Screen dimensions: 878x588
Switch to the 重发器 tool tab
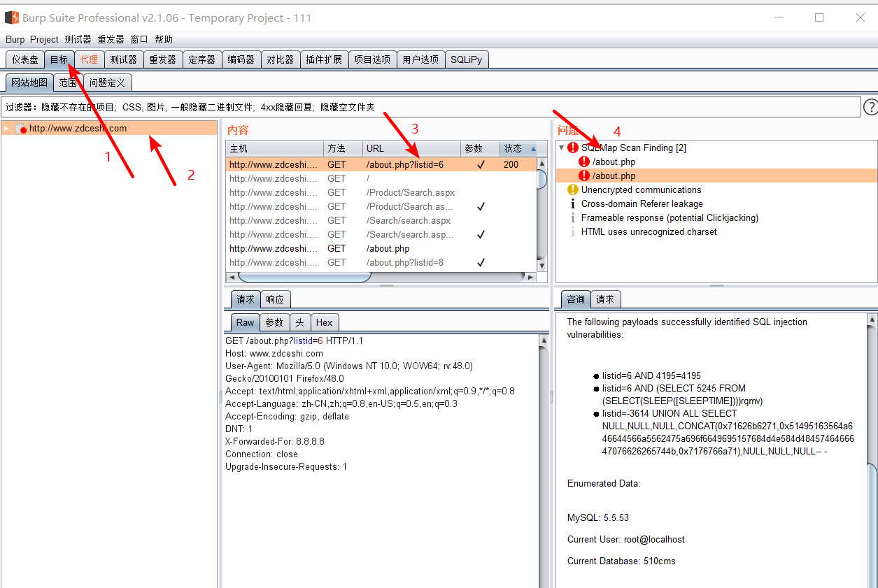[162, 59]
